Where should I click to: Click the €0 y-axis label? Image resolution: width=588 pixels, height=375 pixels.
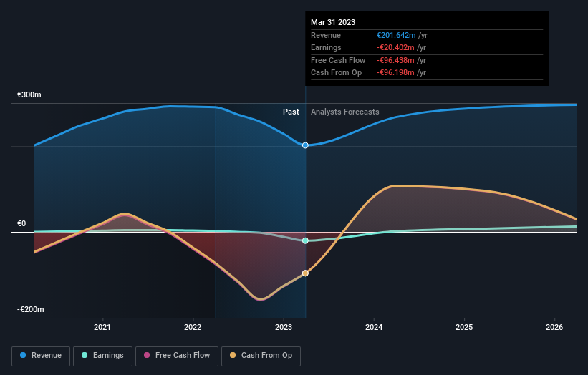tap(21, 224)
